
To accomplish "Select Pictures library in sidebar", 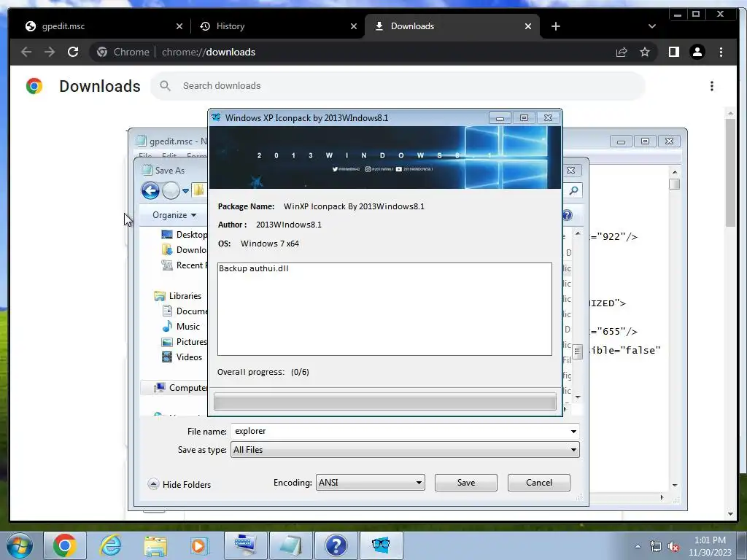I will point(185,341).
